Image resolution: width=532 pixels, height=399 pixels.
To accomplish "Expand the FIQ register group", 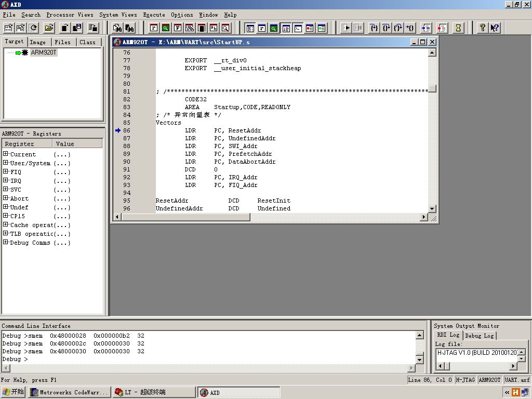I will tap(5, 171).
